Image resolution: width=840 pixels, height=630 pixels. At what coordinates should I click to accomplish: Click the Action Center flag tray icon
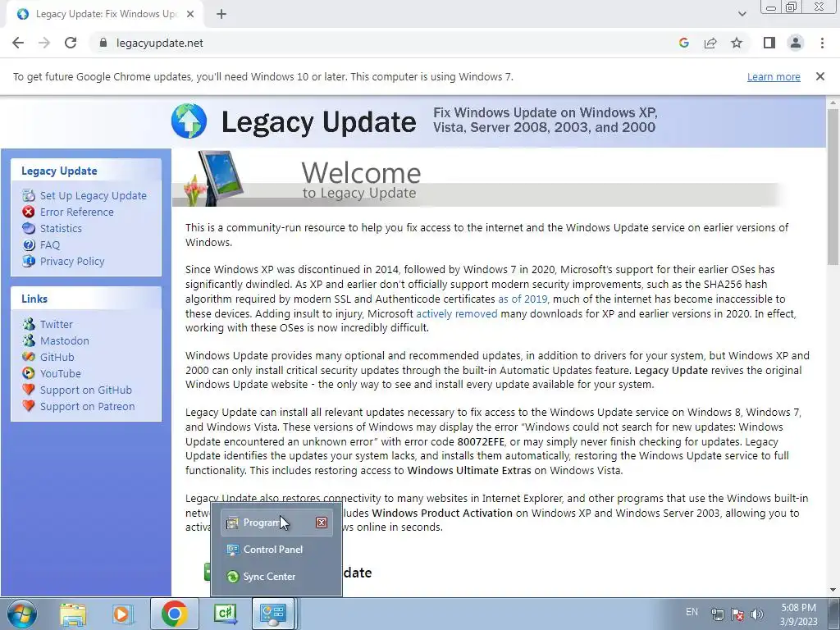tap(737, 614)
